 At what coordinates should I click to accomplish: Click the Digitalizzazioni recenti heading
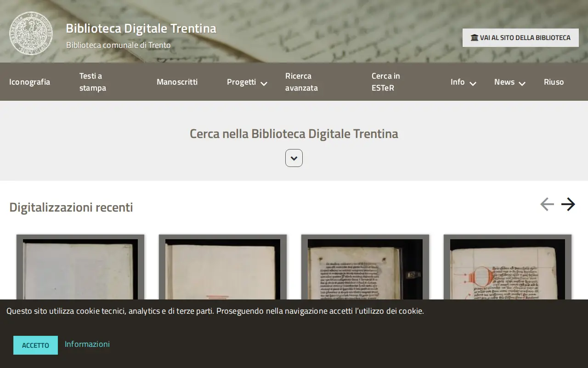click(x=71, y=207)
